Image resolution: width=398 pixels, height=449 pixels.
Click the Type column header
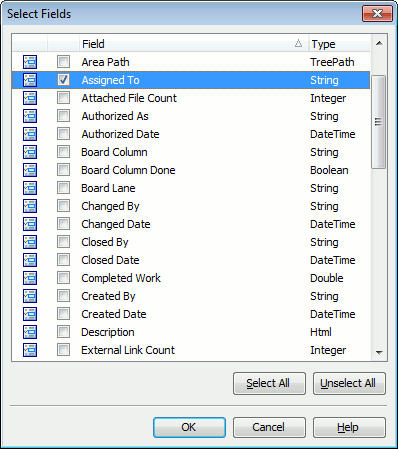coord(339,44)
